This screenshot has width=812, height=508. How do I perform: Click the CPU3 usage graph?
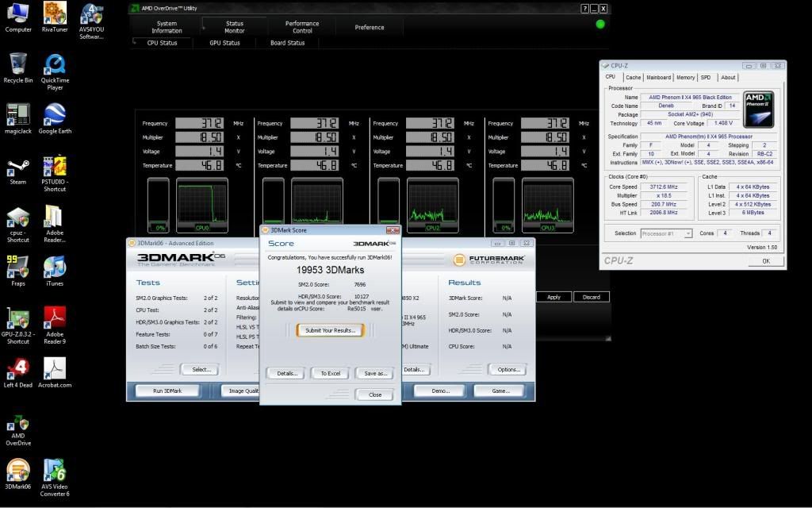[547, 206]
